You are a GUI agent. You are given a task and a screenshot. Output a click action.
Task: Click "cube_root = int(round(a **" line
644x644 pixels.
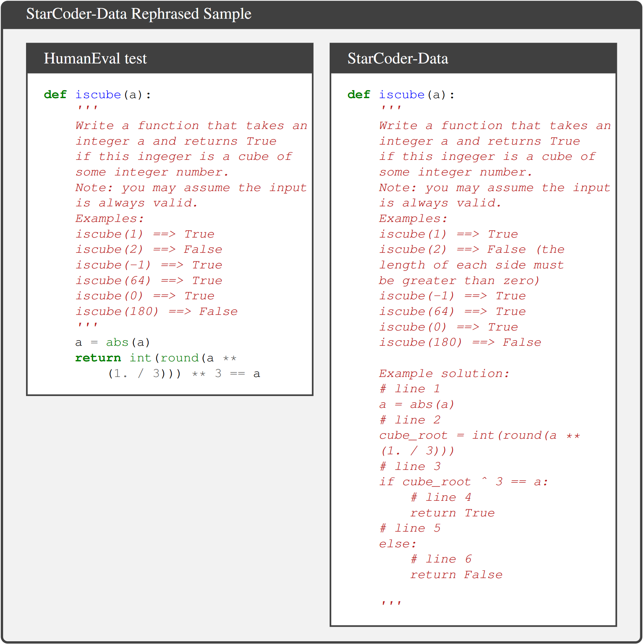point(479,435)
